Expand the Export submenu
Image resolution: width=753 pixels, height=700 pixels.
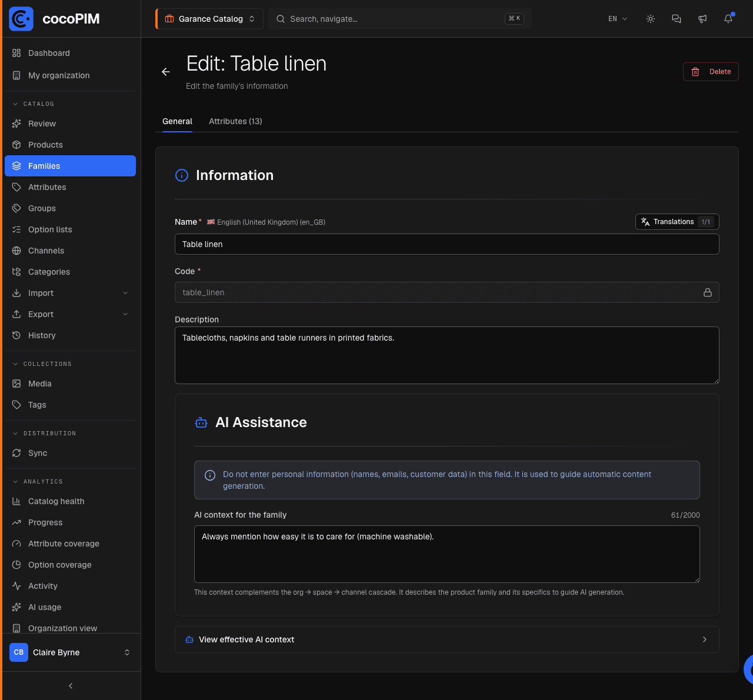(71, 314)
